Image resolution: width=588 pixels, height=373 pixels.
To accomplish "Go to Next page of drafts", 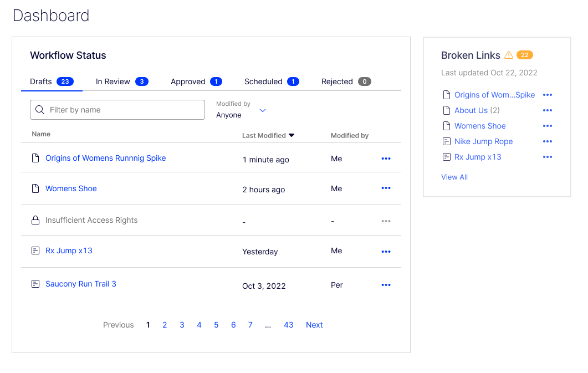I will 314,325.
